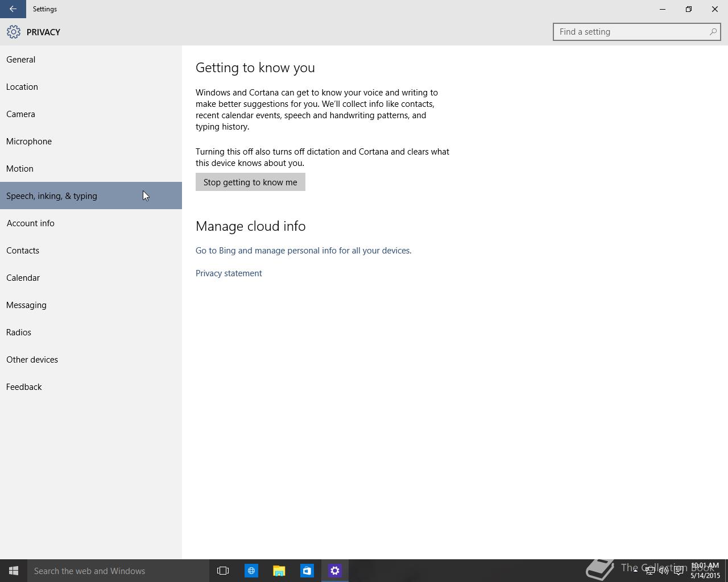This screenshot has height=582, width=728.
Task: Click the PRIVACY title text
Action: tap(43, 32)
